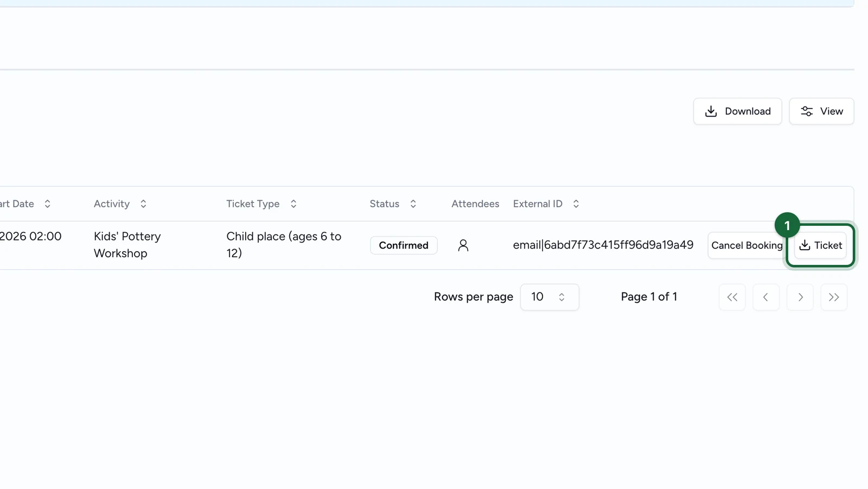The width and height of the screenshot is (868, 489).
Task: Click the attendee person icon in the row
Action: pyautogui.click(x=463, y=245)
